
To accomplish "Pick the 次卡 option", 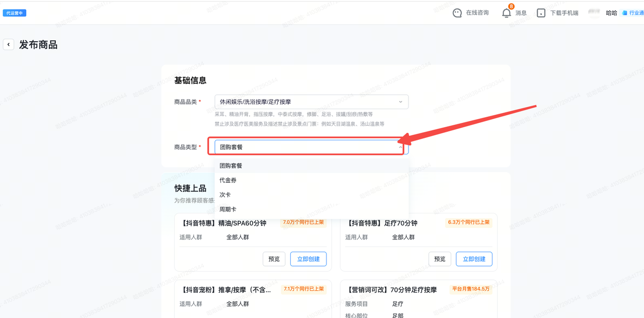I will tap(311, 195).
